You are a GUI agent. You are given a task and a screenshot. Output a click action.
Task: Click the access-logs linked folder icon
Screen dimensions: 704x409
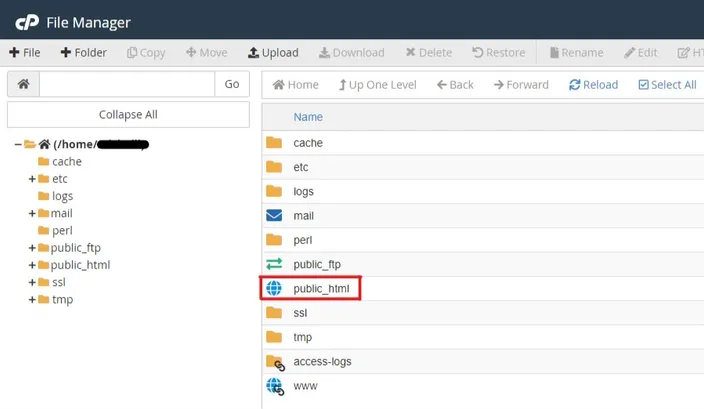tap(275, 363)
